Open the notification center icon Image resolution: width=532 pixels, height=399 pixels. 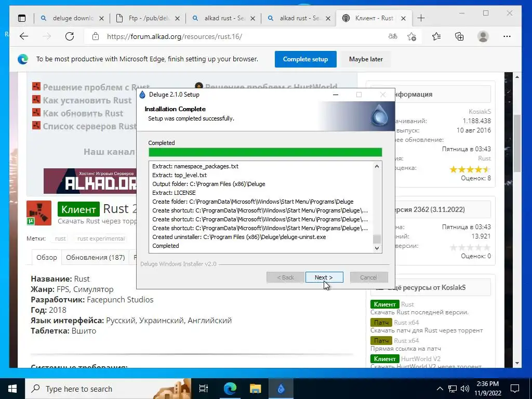click(x=515, y=389)
